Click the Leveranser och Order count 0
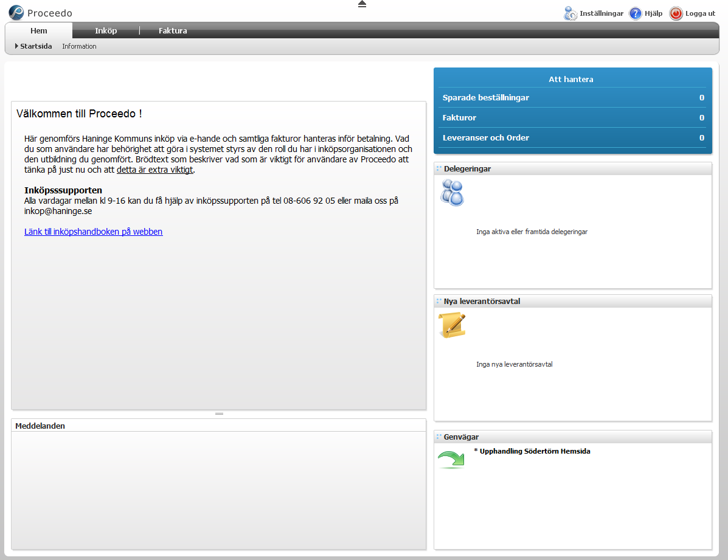This screenshot has height=560, width=728. point(701,137)
